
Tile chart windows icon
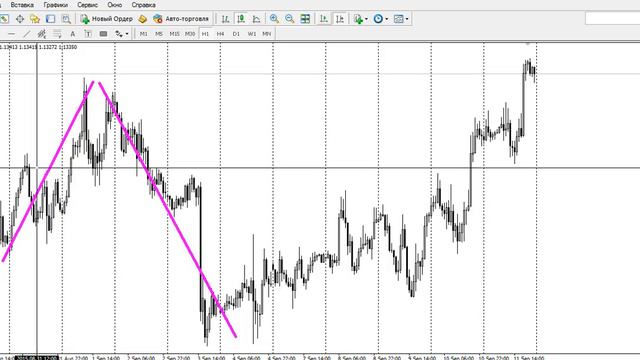(305, 19)
